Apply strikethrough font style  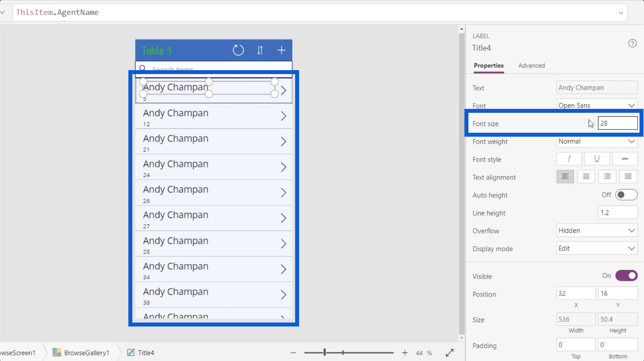point(625,159)
